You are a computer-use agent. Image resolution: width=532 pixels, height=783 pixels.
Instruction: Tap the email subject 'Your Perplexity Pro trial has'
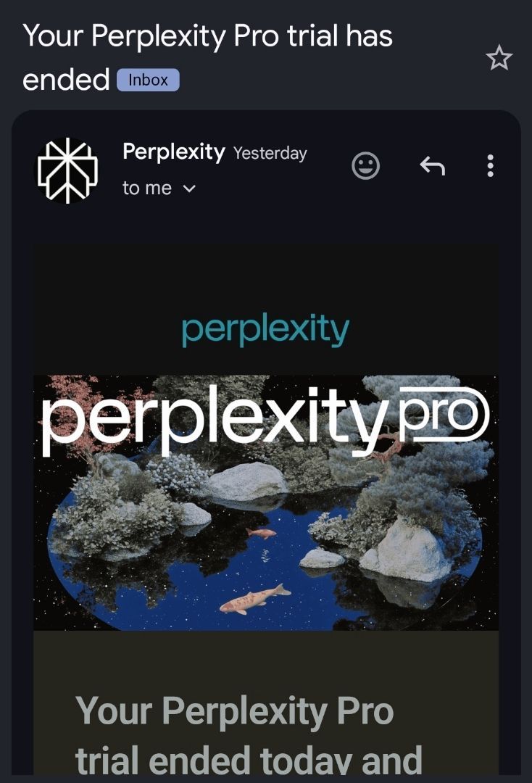[x=207, y=36]
